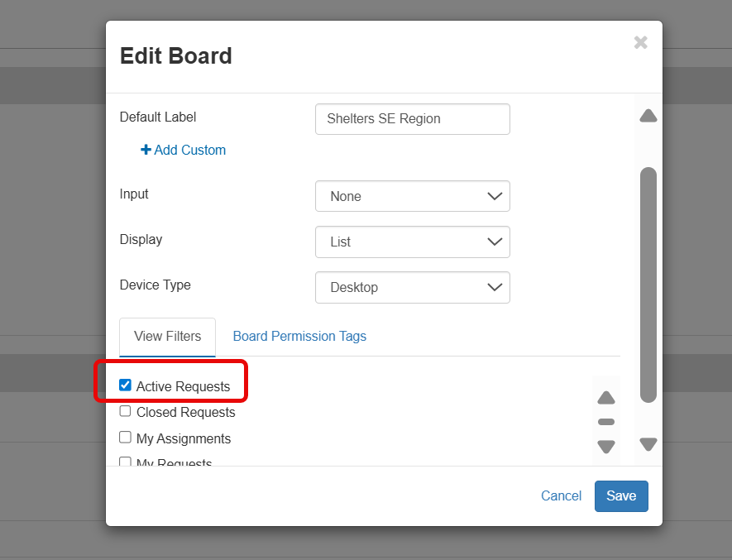Viewport: 732px width, 560px height.
Task: Close the Edit Board dialog with X
Action: click(640, 42)
